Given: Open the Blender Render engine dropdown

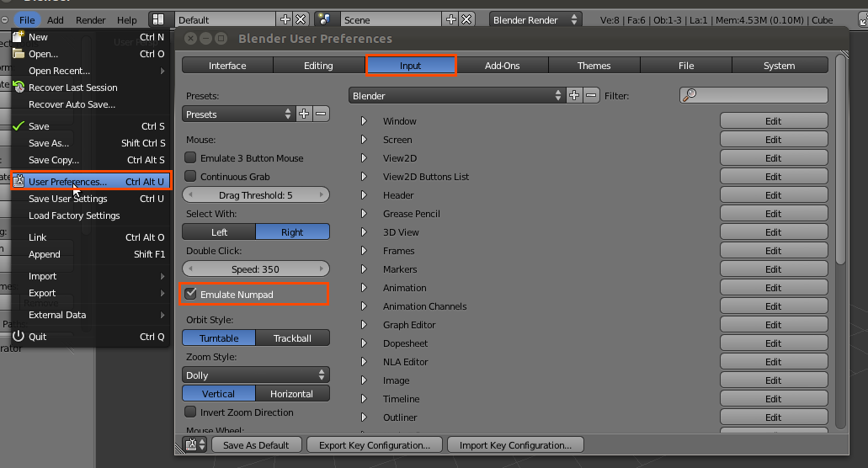Looking at the screenshot, I should [x=535, y=19].
